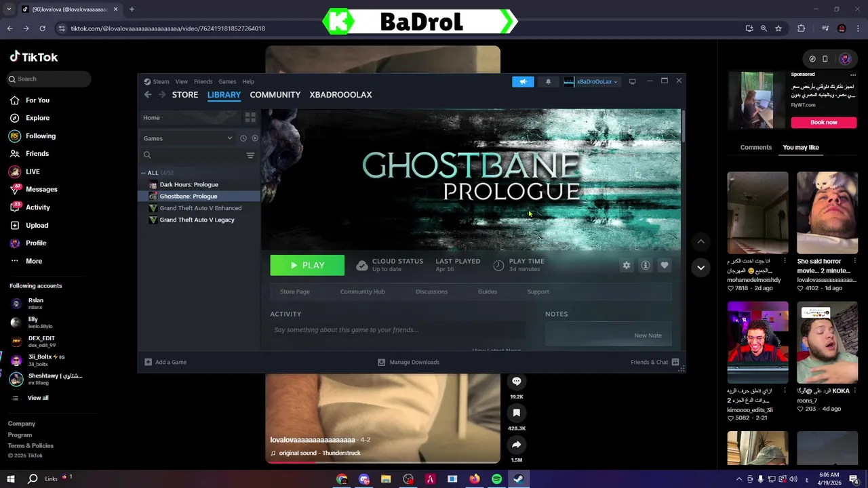The width and height of the screenshot is (868, 488).
Task: Collapse the ALL games category
Action: pyautogui.click(x=143, y=173)
